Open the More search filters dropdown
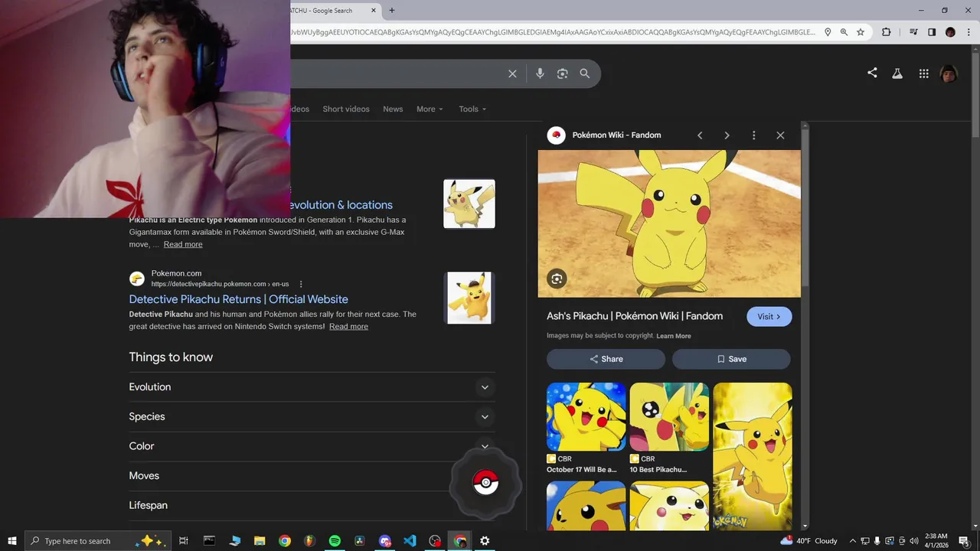This screenshot has height=551, width=980. [430, 109]
